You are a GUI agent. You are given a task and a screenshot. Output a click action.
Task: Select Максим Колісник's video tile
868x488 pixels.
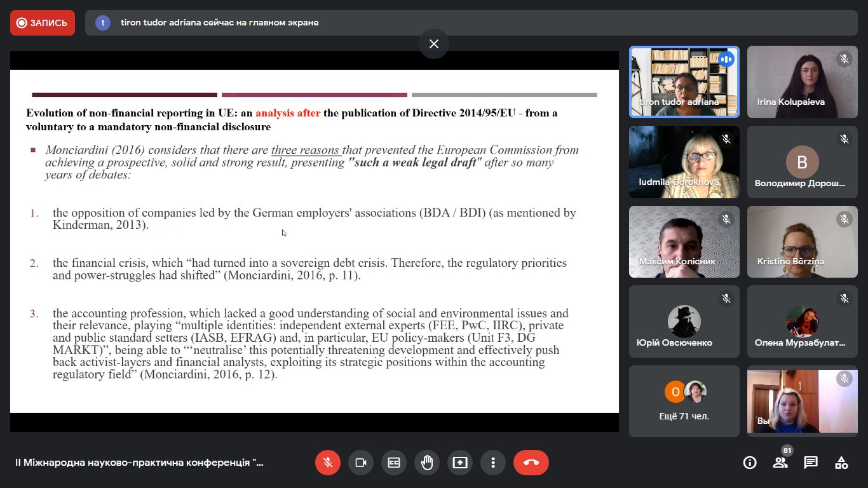pyautogui.click(x=684, y=241)
